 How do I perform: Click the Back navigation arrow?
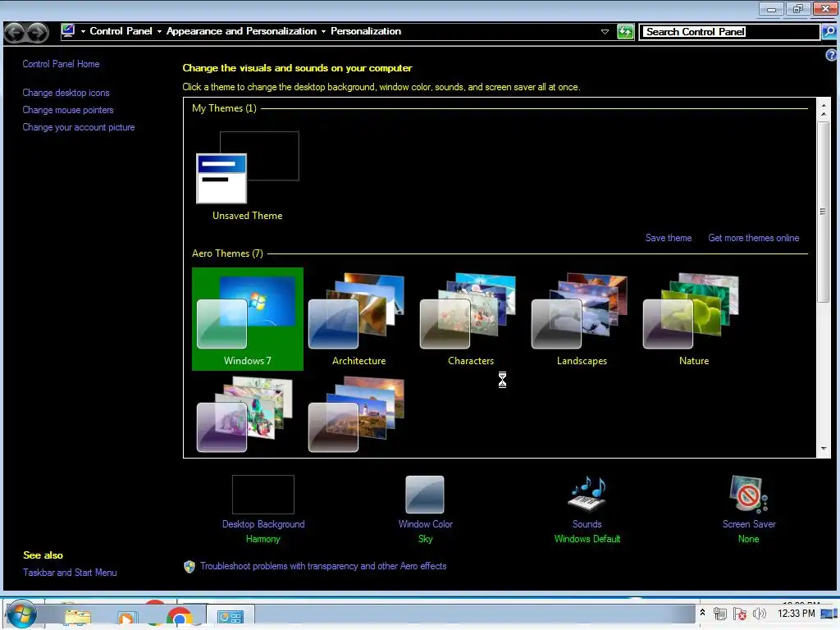pyautogui.click(x=15, y=33)
